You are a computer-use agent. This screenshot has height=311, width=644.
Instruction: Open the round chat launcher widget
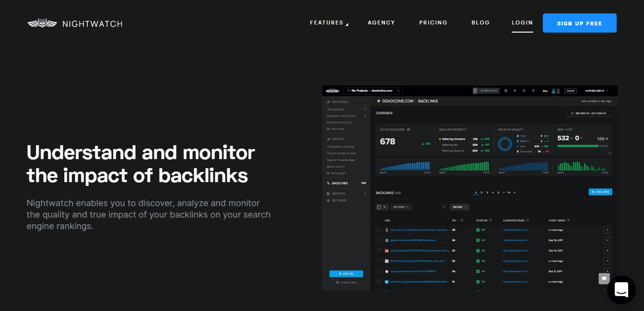point(621,289)
